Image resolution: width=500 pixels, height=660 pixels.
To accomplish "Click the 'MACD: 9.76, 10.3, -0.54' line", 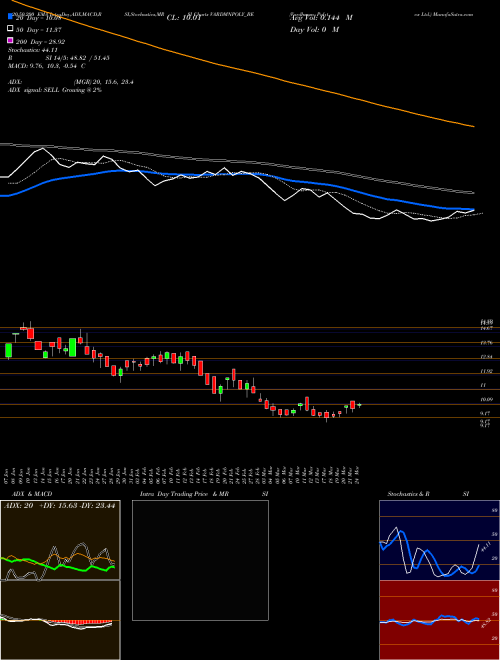I will [x=46, y=66].
